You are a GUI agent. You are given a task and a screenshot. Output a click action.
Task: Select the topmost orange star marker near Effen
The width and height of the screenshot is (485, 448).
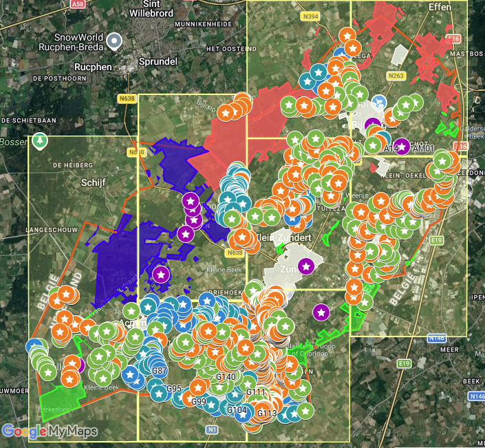pyautogui.click(x=347, y=36)
